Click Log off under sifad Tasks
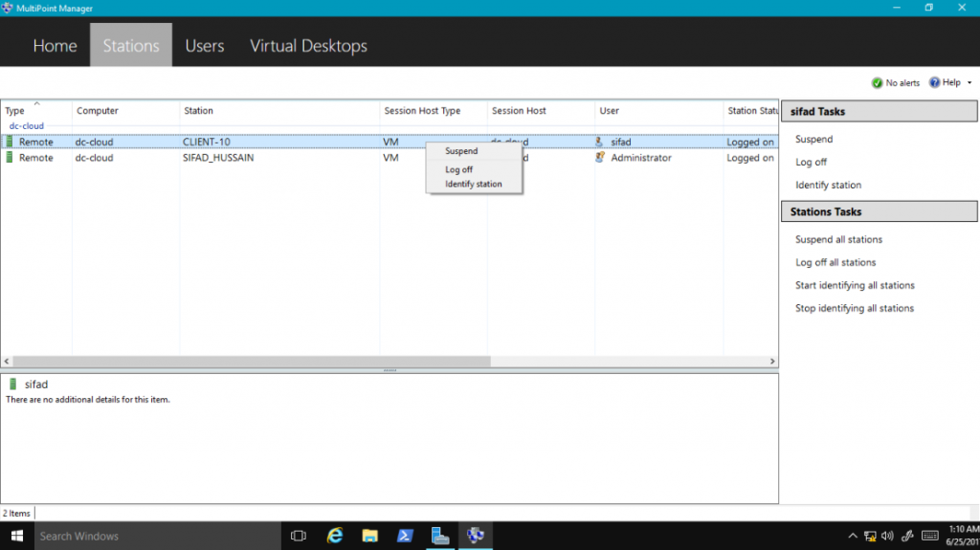This screenshot has width=980, height=550. click(x=811, y=162)
